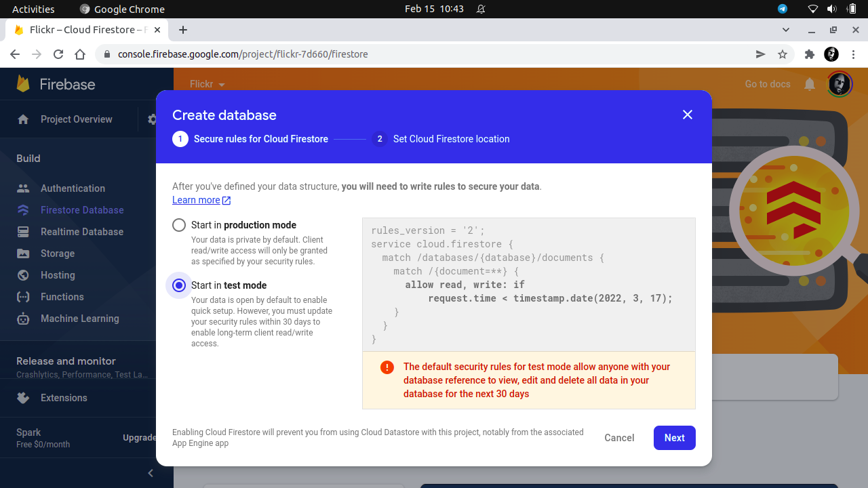The width and height of the screenshot is (868, 488).
Task: Click the red warning icon in alert box
Action: point(387,367)
